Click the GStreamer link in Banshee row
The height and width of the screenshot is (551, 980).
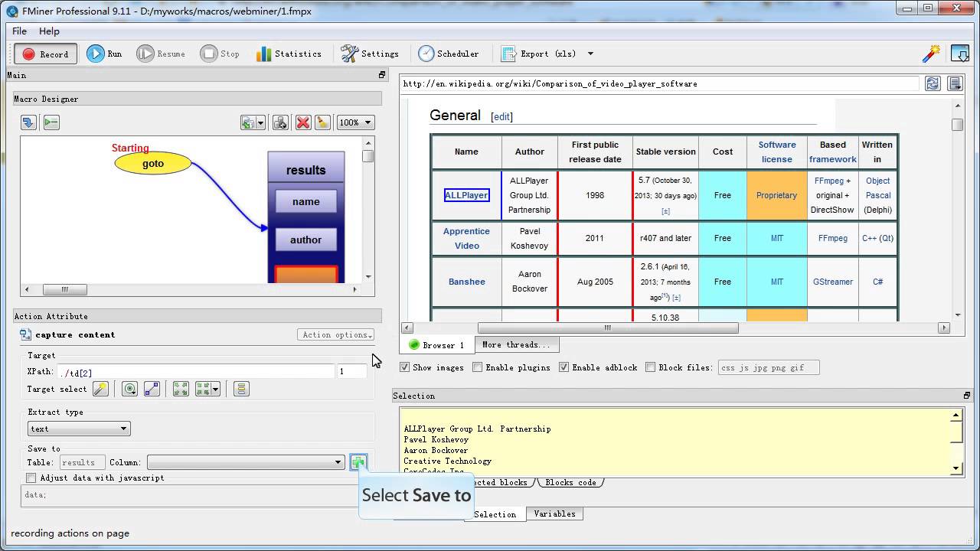[x=832, y=282]
